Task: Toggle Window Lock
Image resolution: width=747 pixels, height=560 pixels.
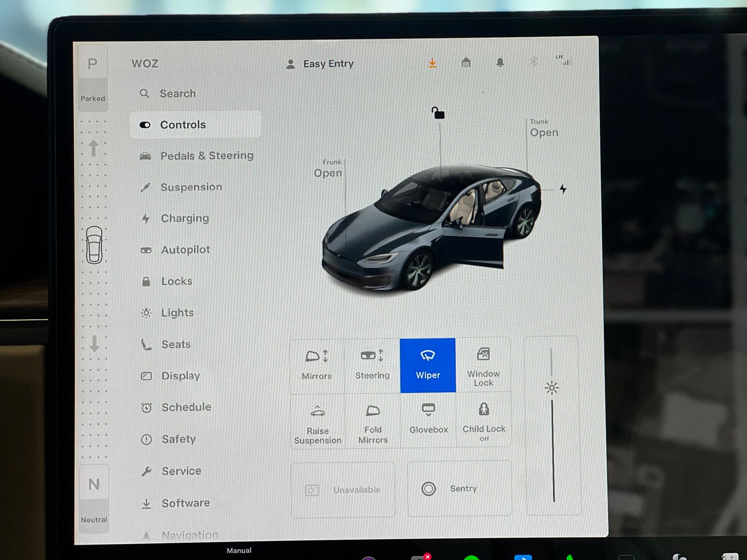Action: coord(483,365)
